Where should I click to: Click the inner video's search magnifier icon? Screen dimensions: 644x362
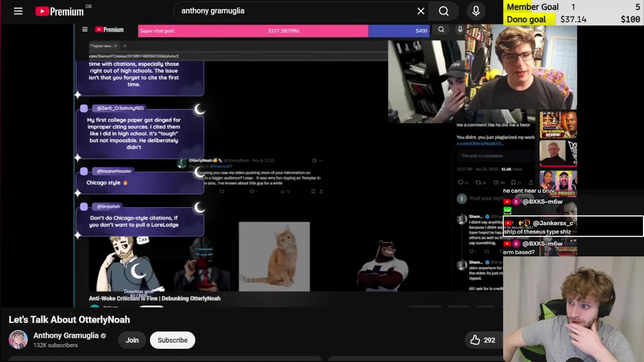pyautogui.click(x=441, y=30)
